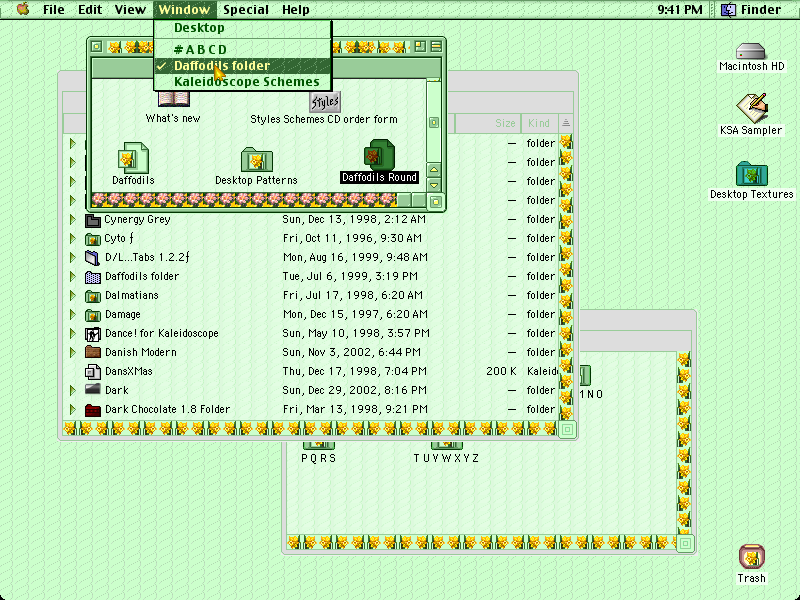Viewport: 800px width, 600px height.
Task: Expand the Cynergy Grey folder triangle
Action: pos(73,220)
